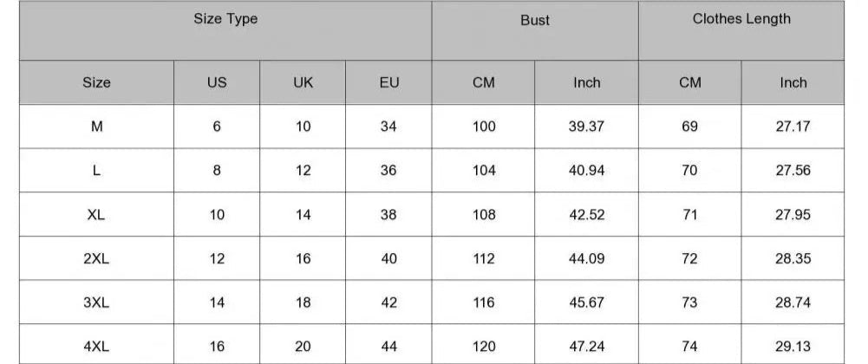Select length value 29.13 inch
868x364 pixels.
click(x=793, y=347)
